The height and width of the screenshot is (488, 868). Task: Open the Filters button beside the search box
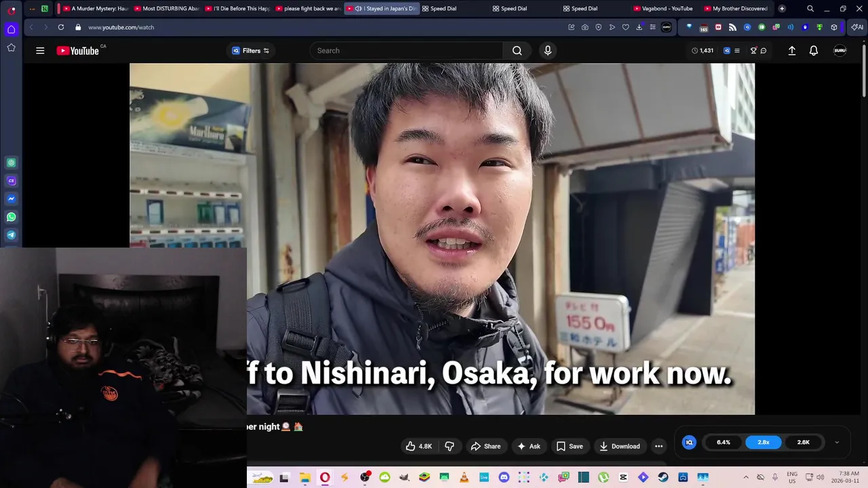click(250, 51)
